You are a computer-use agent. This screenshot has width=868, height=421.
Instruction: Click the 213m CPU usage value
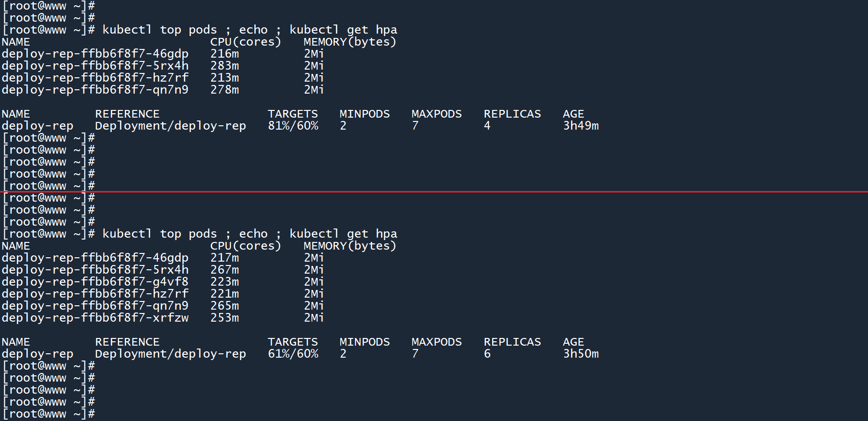225,78
